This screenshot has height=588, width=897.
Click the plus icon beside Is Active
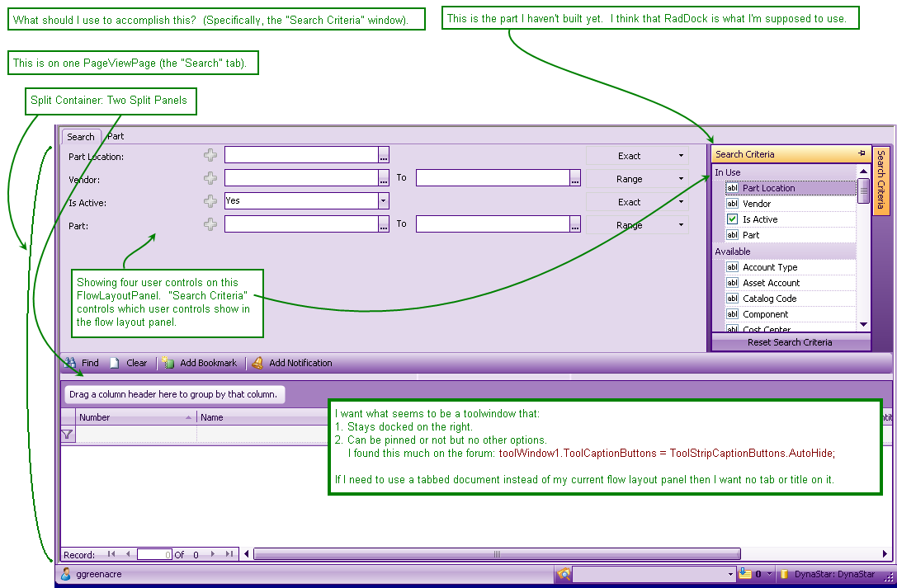pyautogui.click(x=210, y=201)
